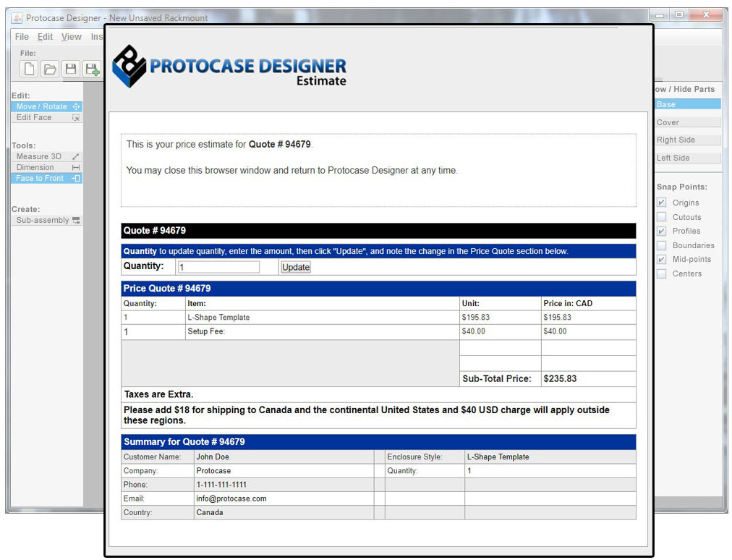Screen dimensions: 732x560
Task: Click the Price in: CAD column header
Action: tap(568, 304)
